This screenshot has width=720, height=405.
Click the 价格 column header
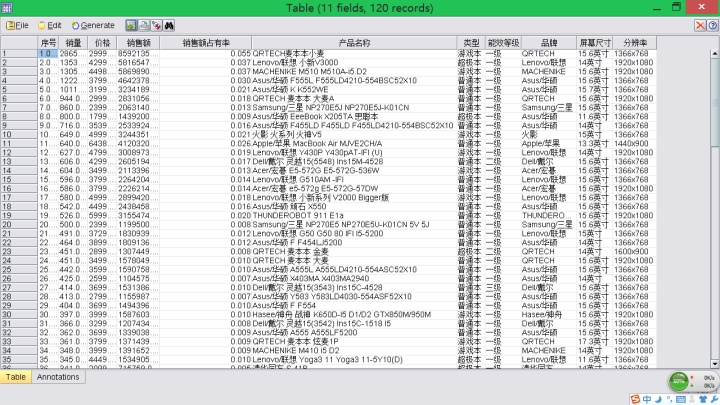101,43
